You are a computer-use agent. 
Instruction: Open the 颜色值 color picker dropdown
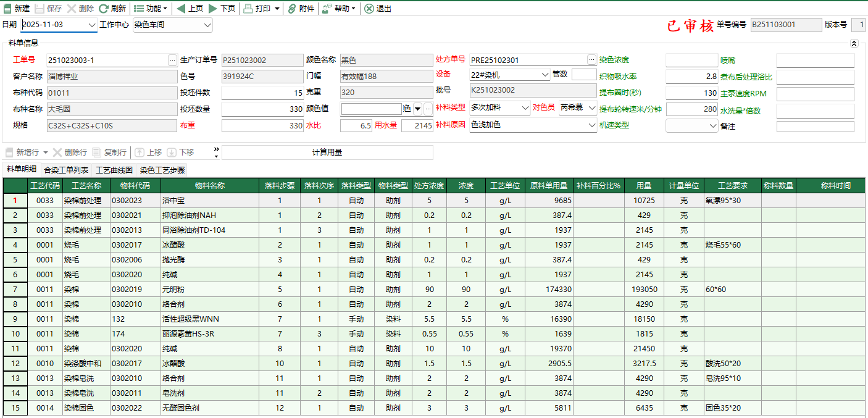pos(417,109)
